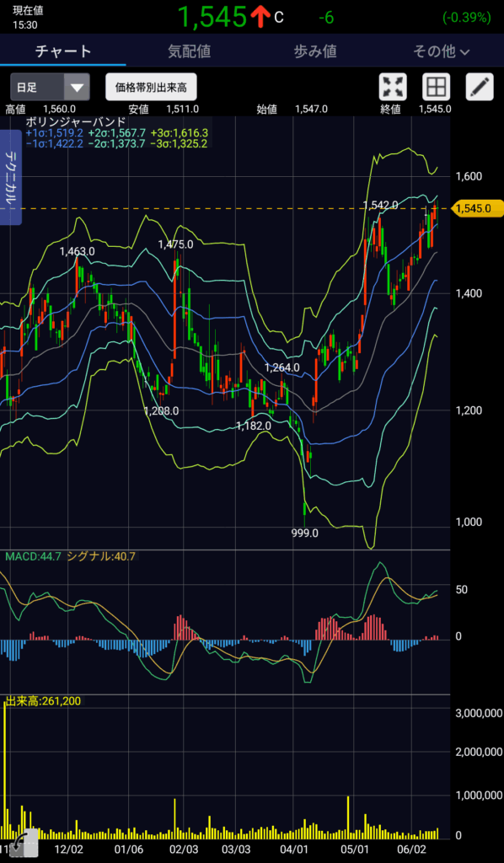This screenshot has width=504, height=863.
Task: Open the その他 menu chevron
Action: click(x=464, y=52)
